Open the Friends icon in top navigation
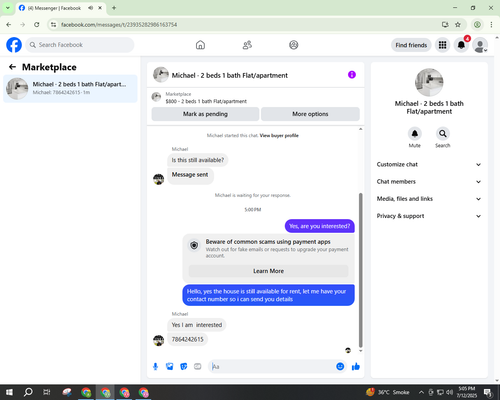This screenshot has width=500, height=400. click(x=247, y=45)
